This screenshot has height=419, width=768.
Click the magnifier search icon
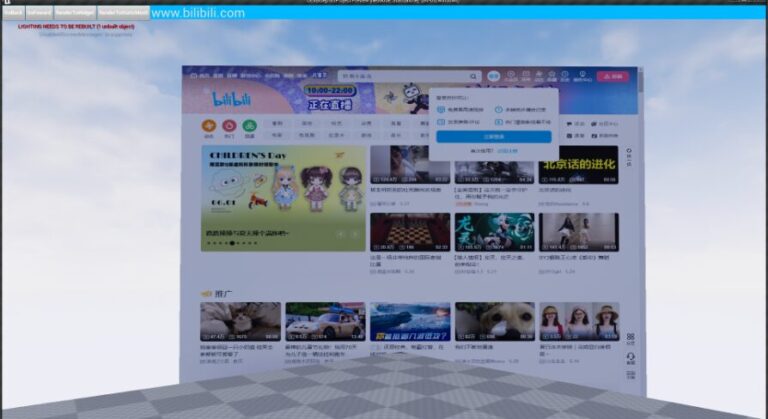pos(473,76)
